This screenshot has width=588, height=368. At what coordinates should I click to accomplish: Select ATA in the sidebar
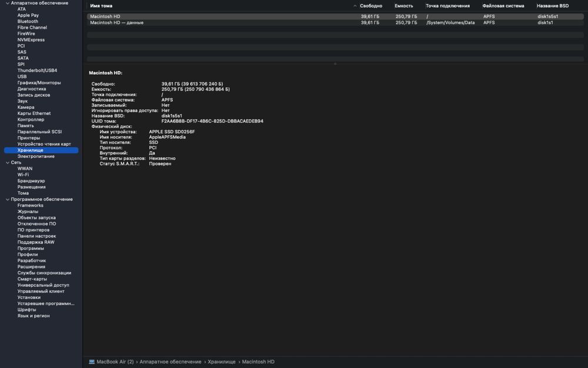tap(22, 9)
